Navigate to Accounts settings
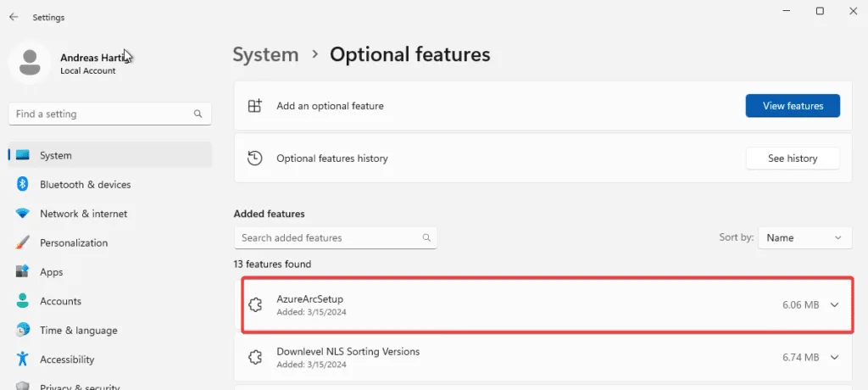868x390 pixels. tap(110, 301)
